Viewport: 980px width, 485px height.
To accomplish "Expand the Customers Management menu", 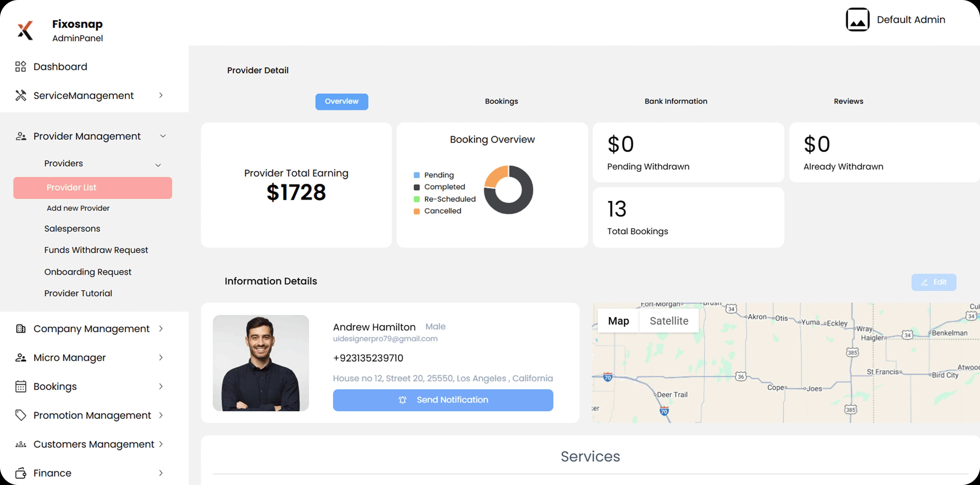I will (x=161, y=444).
